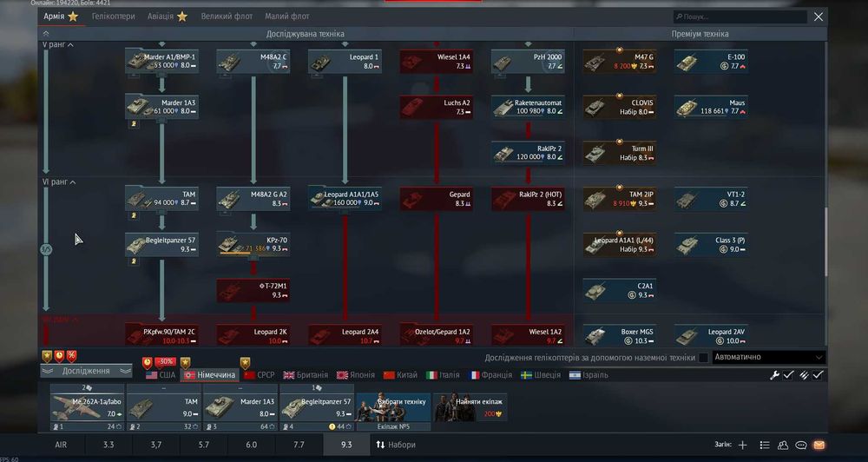Close the research tree window
Viewport: 868px width, 462px height.
pos(819,16)
